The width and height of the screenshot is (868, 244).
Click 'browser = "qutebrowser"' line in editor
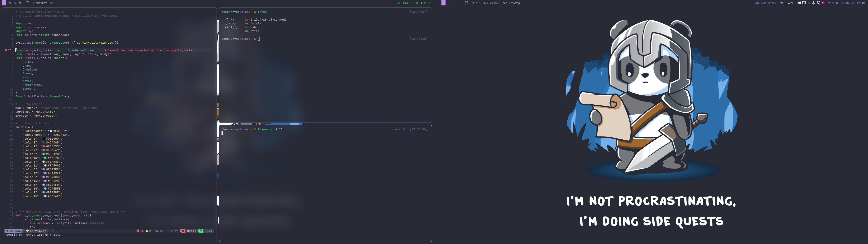36,116
